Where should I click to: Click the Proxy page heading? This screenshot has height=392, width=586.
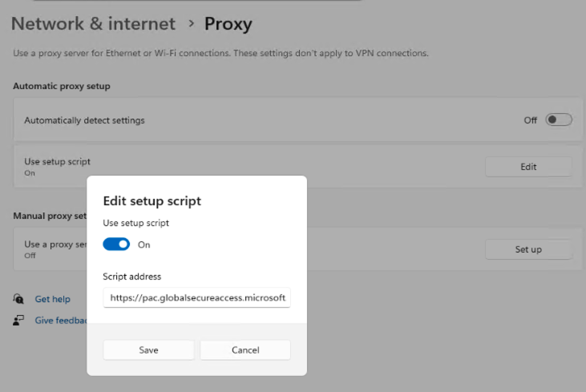pos(228,24)
